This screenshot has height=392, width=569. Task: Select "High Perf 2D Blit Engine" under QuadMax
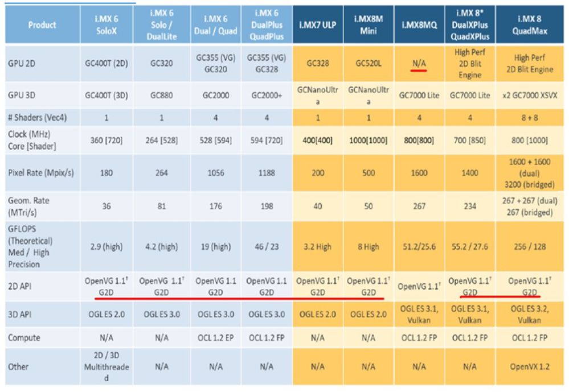(530, 64)
